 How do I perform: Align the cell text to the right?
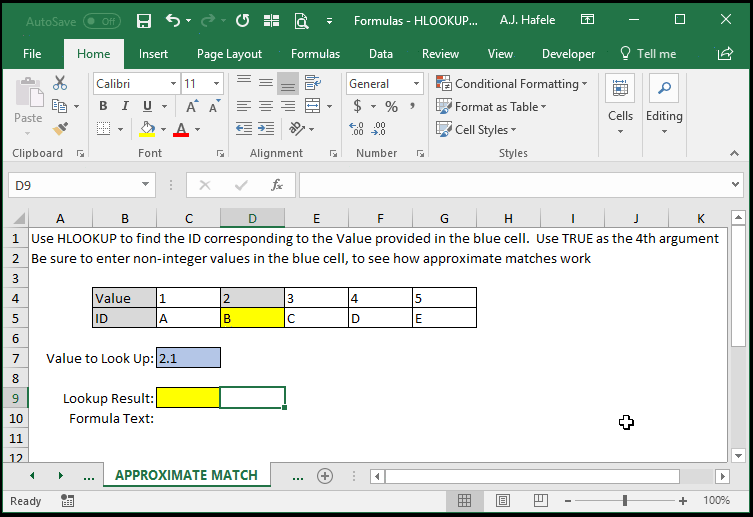tap(288, 106)
